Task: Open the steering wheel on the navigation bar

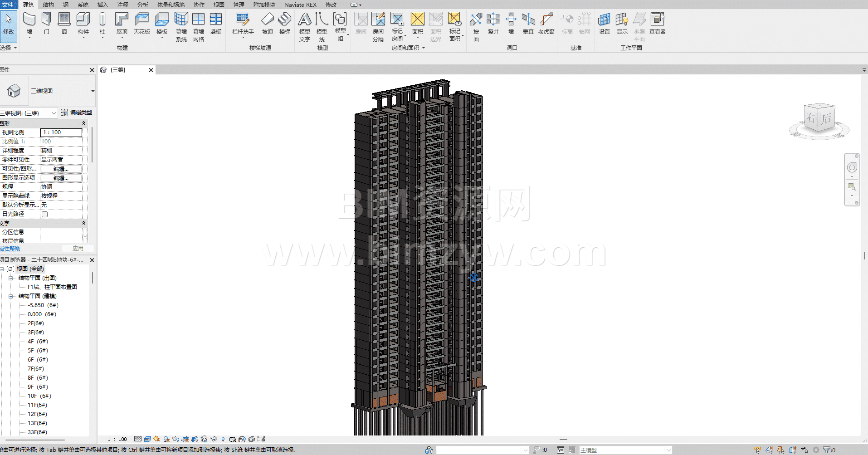Action: point(852,167)
